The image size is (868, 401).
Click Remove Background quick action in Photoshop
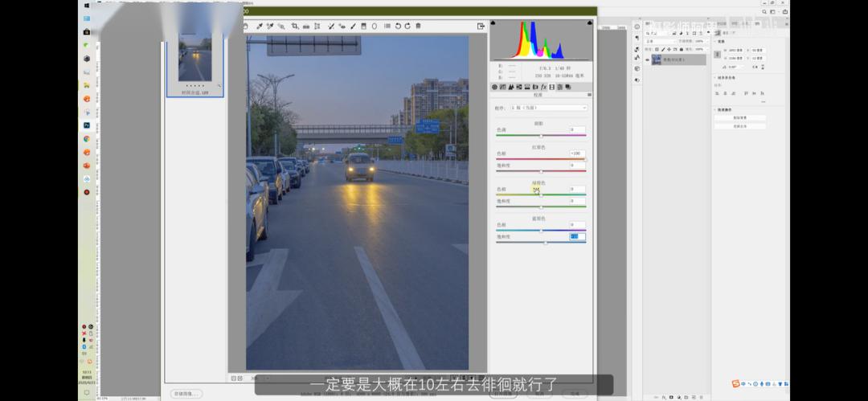740,118
